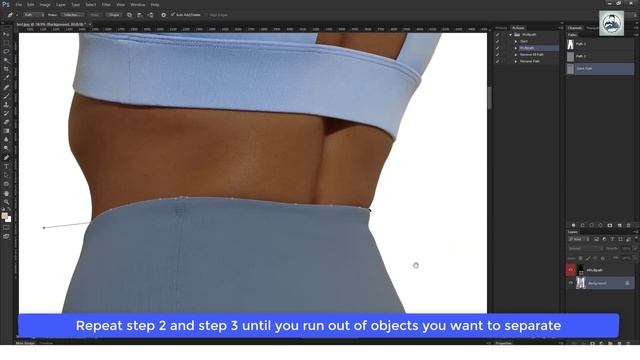Toggle checkmark for the highlighted Multipath action
Image resolution: width=640 pixels, height=360 pixels.
tap(498, 48)
